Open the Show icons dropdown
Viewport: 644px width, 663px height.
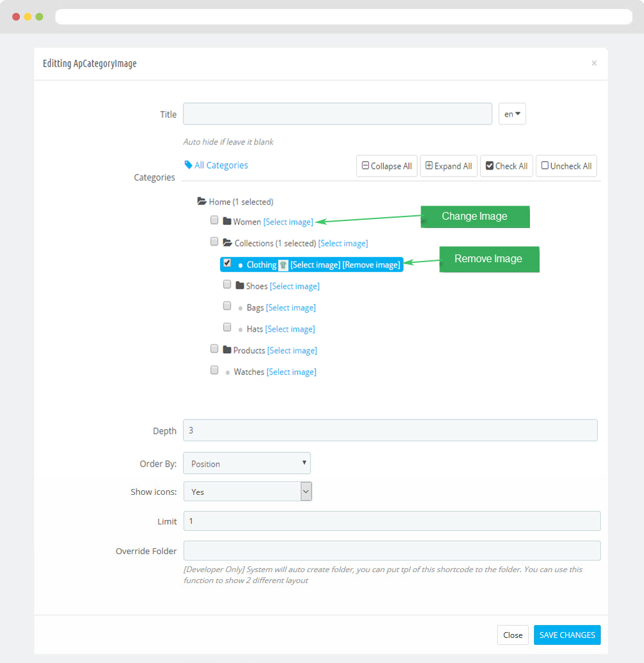(248, 492)
